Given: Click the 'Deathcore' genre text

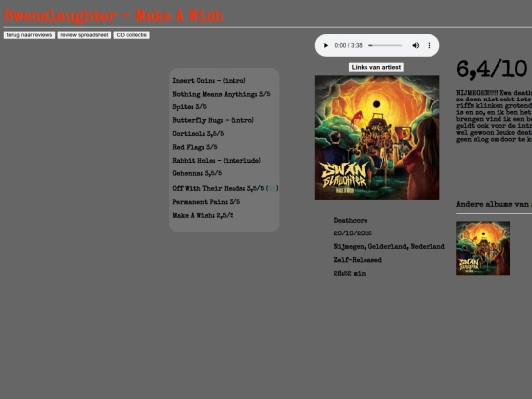Looking at the screenshot, I should coord(351,221).
